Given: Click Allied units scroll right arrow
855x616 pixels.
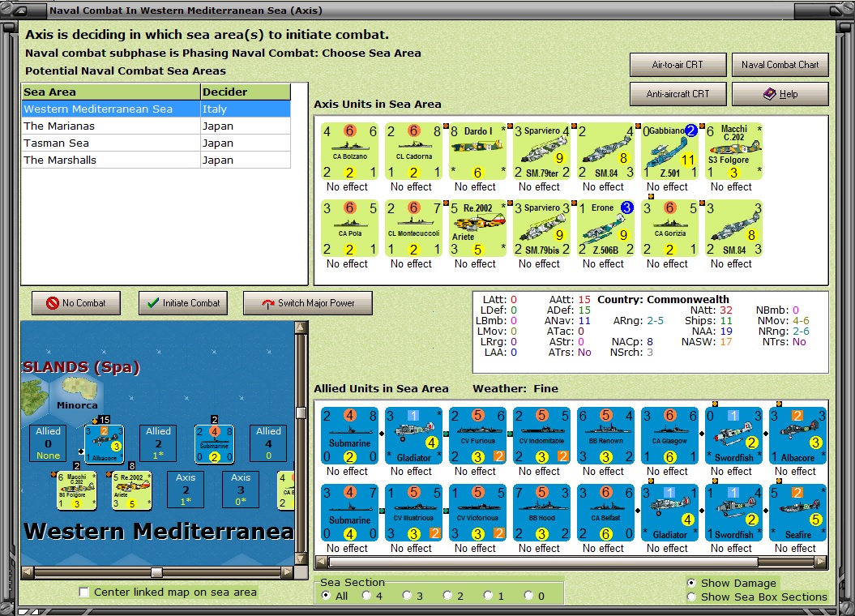Looking at the screenshot, I should point(821,562).
